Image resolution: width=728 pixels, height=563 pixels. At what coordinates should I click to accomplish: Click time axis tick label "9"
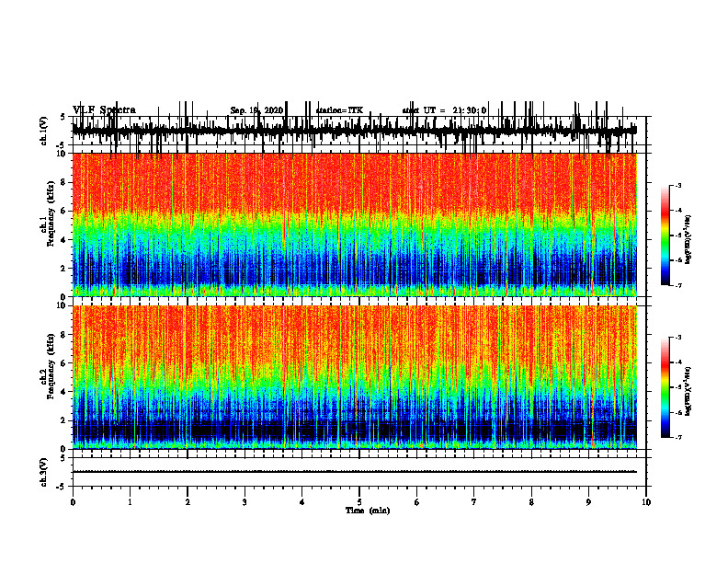pos(588,502)
